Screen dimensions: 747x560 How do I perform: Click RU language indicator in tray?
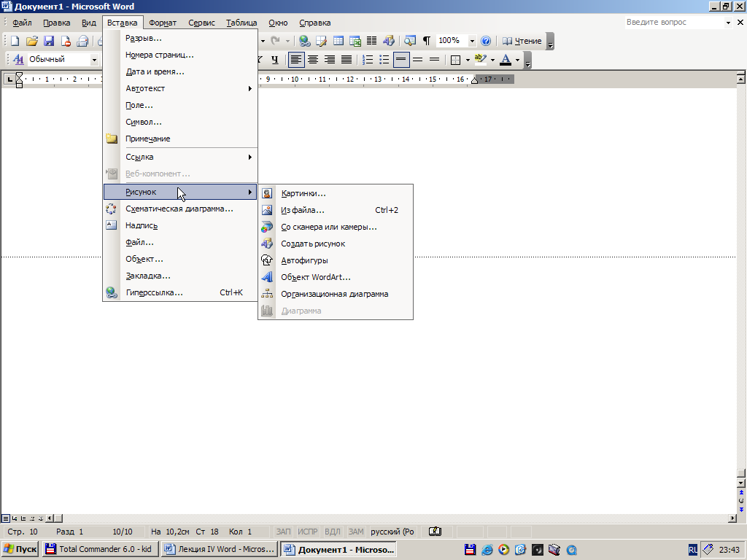(x=693, y=550)
